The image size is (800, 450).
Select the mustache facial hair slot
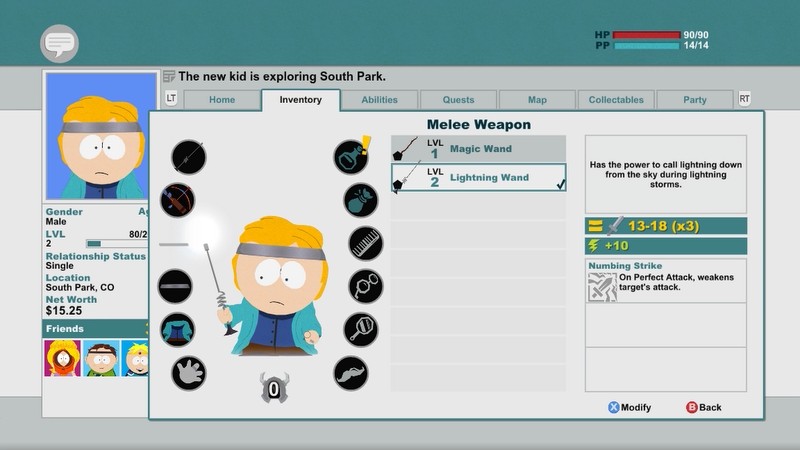click(351, 373)
